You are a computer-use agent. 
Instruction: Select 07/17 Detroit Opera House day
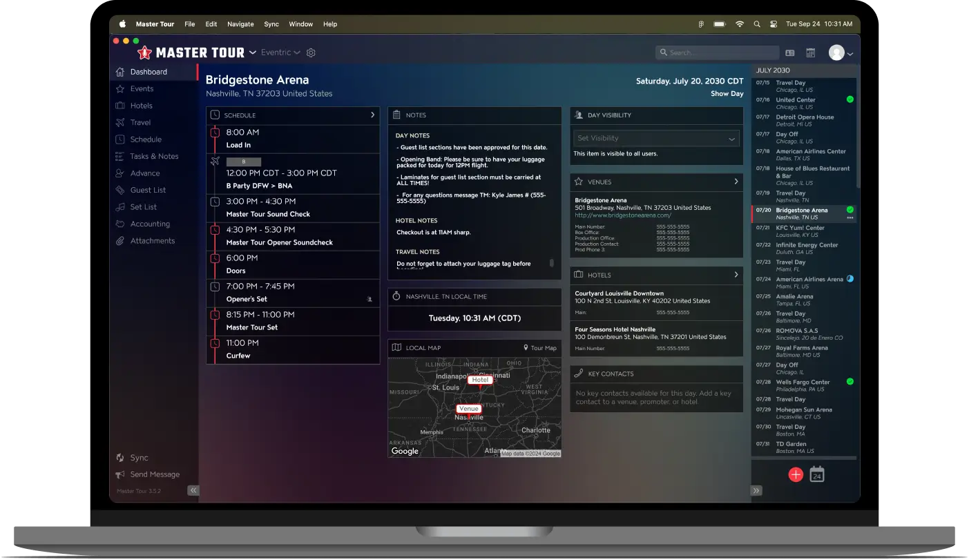coord(804,120)
